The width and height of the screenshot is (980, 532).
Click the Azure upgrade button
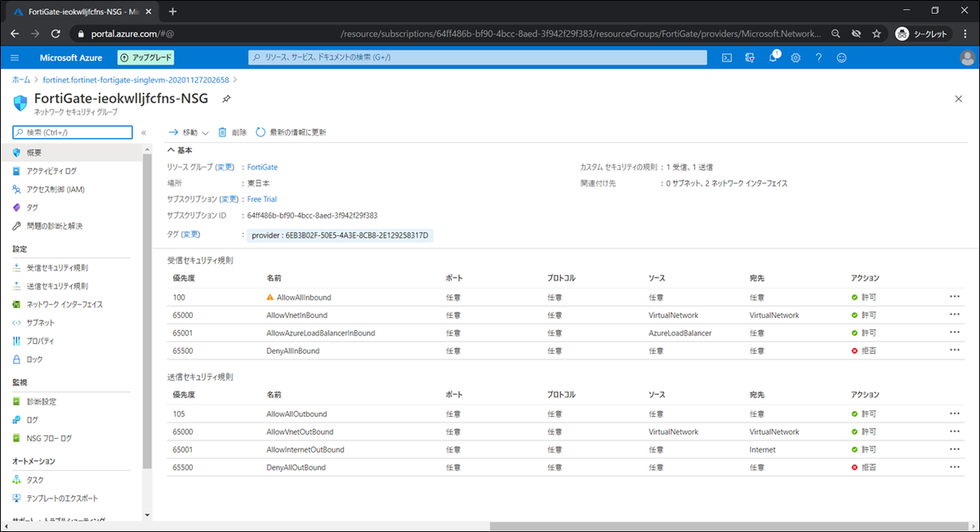click(146, 57)
